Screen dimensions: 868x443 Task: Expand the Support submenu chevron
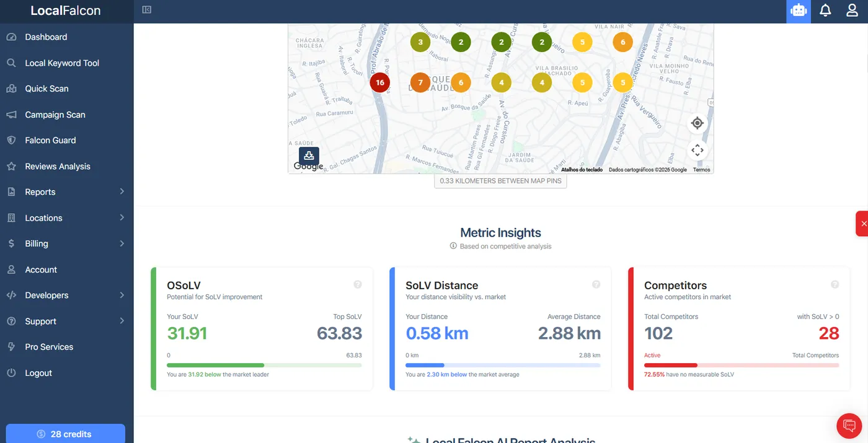coord(122,322)
